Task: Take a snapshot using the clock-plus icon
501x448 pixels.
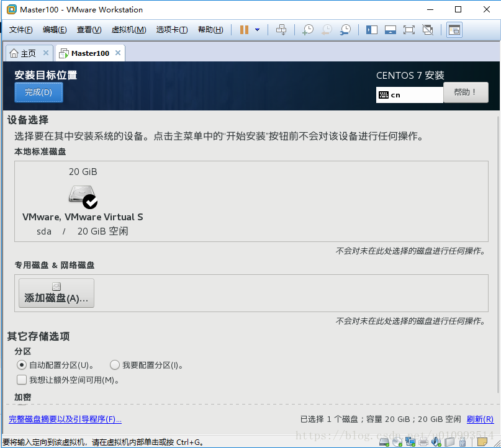Action: (x=308, y=30)
